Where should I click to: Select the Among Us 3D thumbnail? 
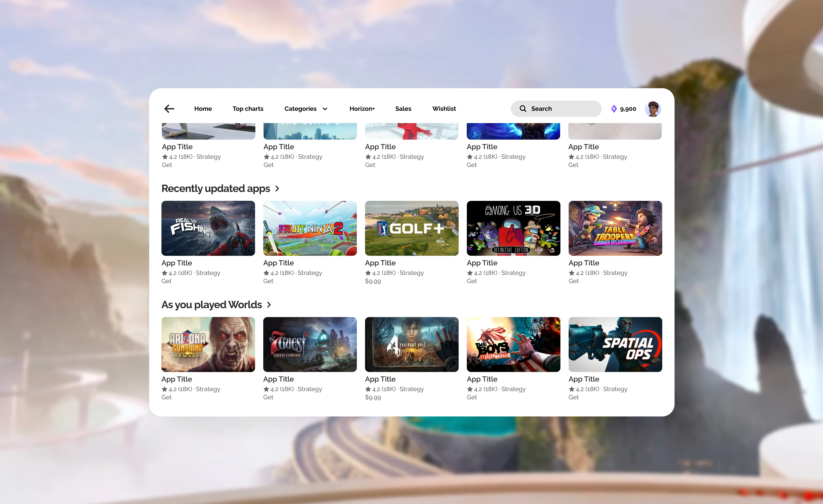pos(513,228)
